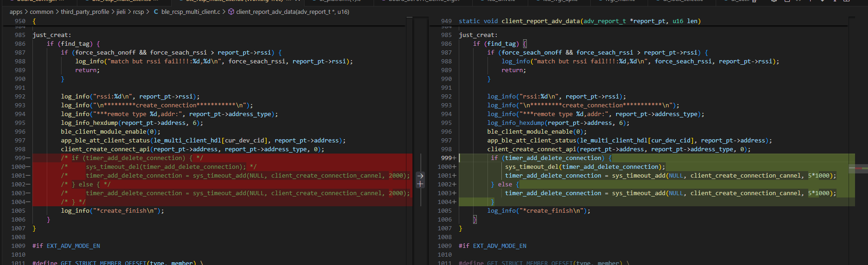868x265 pixels.
Task: Click 'if (find_tag)' in right pane
Action: coord(496,44)
